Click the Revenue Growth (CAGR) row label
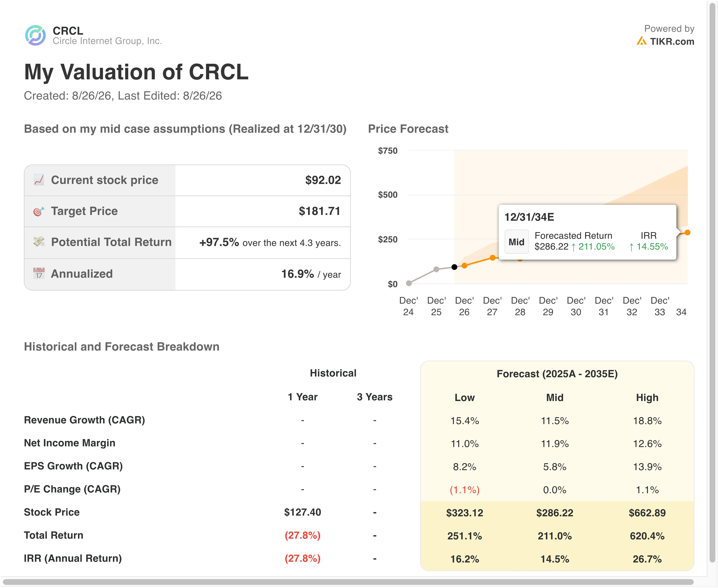Viewport: 718px width, 588px height. pyautogui.click(x=84, y=420)
